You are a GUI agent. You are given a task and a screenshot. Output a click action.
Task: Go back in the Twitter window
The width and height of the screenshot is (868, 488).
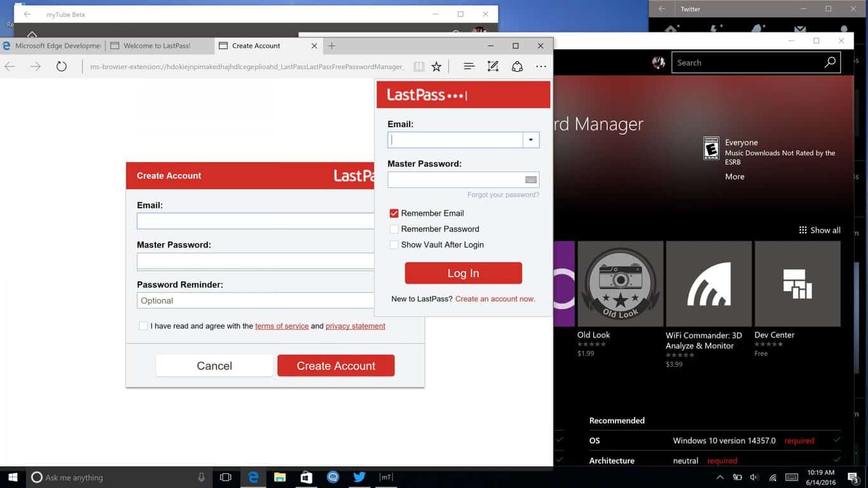coord(661,9)
